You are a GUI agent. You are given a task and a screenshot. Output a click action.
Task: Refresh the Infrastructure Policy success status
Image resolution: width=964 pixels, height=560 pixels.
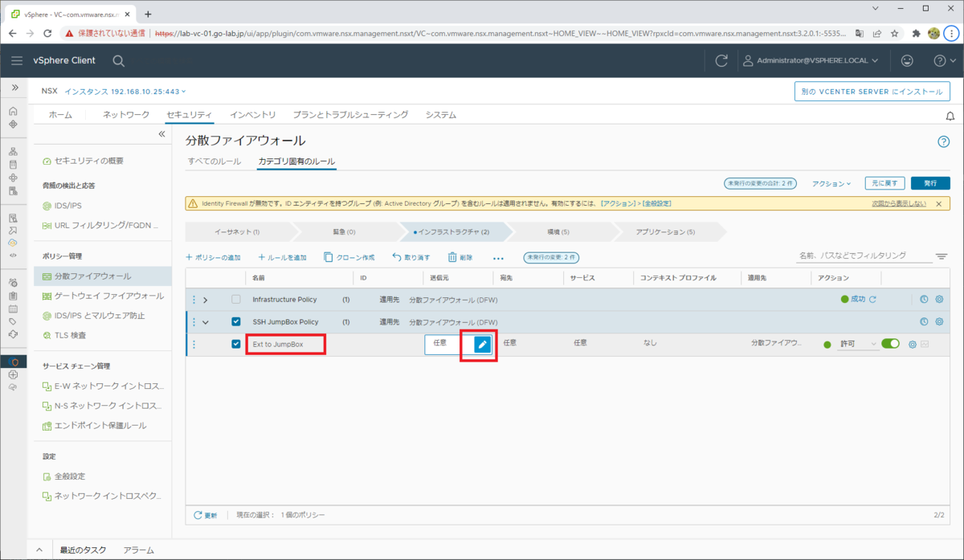(x=872, y=300)
